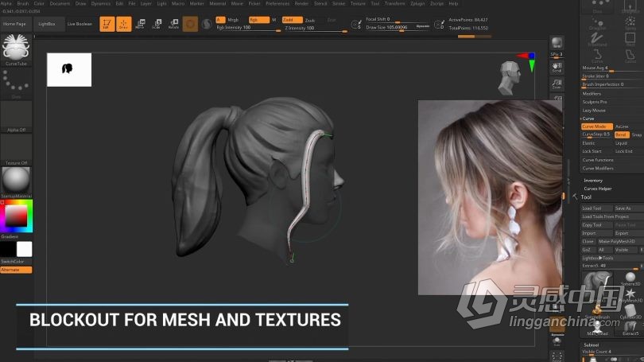Image resolution: width=644 pixels, height=362 pixels.
Task: Adjust the Draw Size slider
Action: [398, 28]
